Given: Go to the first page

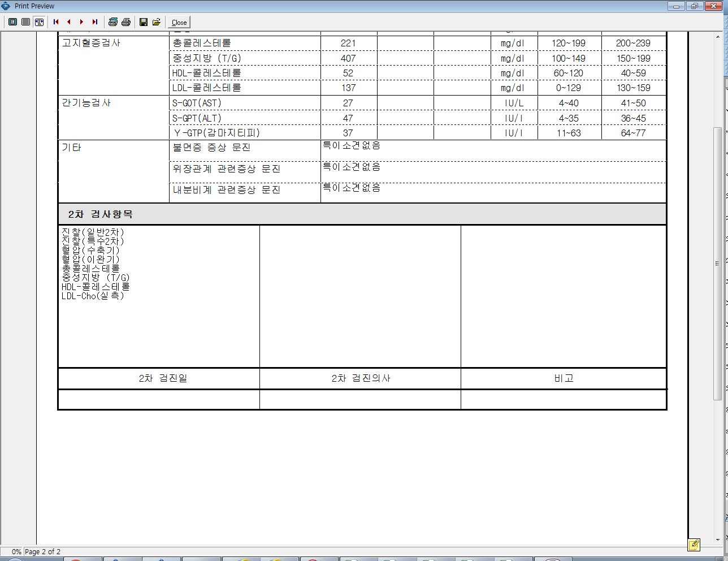Looking at the screenshot, I should [56, 22].
